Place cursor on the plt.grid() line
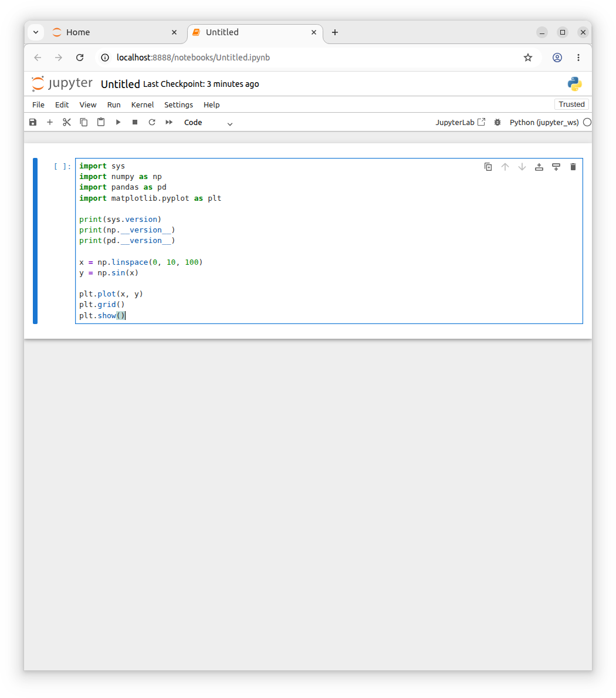The height and width of the screenshot is (698, 616). tap(102, 305)
